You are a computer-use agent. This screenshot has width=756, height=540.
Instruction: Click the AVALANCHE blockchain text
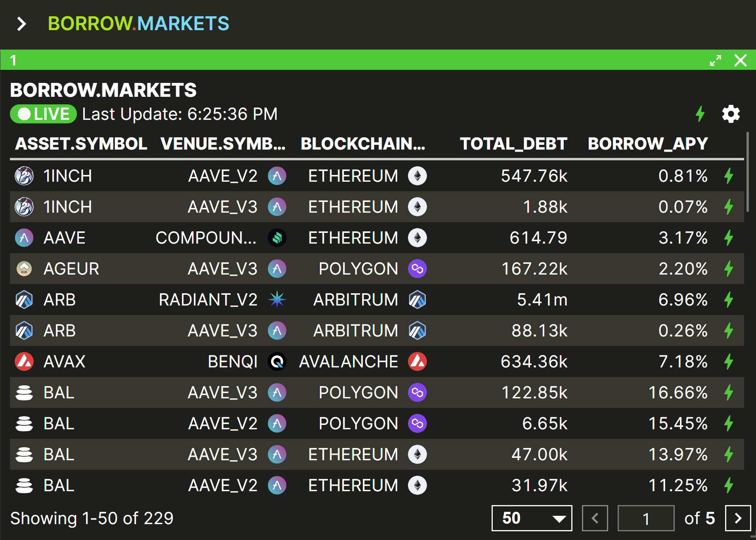(x=348, y=361)
